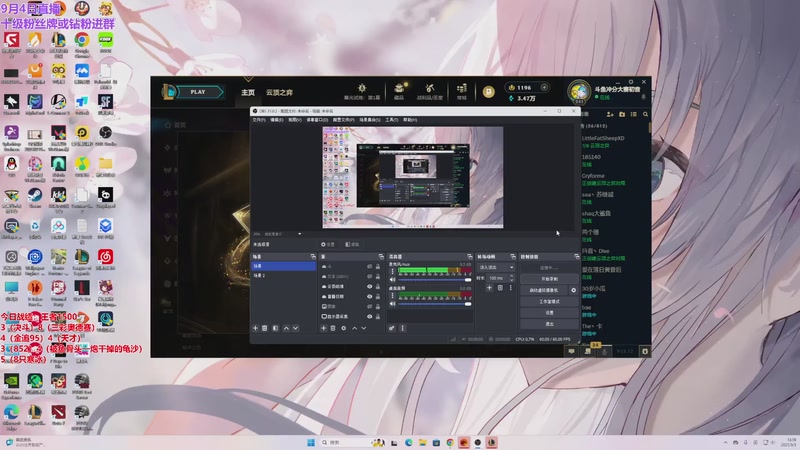
Task: Toggle lock for 图像 source
Action: pos(378,306)
